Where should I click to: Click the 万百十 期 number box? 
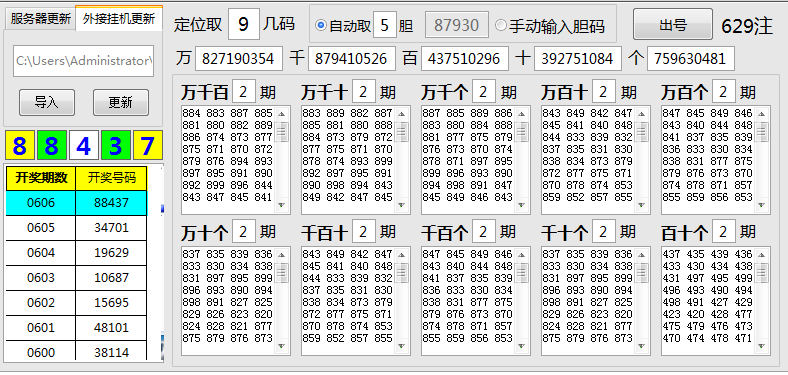(x=604, y=92)
